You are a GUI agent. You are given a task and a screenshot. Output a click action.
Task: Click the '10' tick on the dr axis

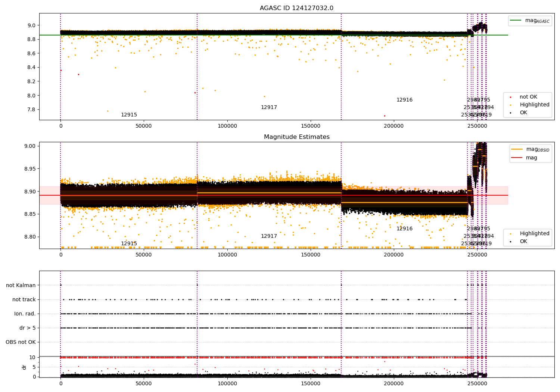pos(32,358)
